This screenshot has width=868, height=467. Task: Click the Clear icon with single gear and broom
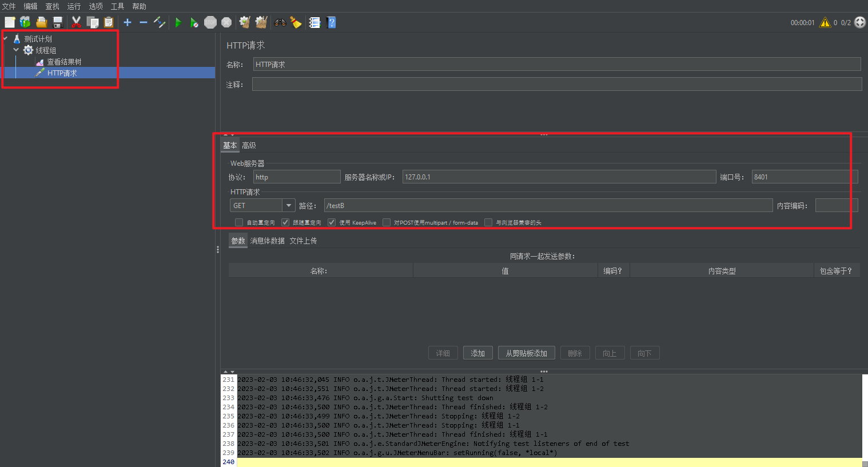click(x=245, y=22)
